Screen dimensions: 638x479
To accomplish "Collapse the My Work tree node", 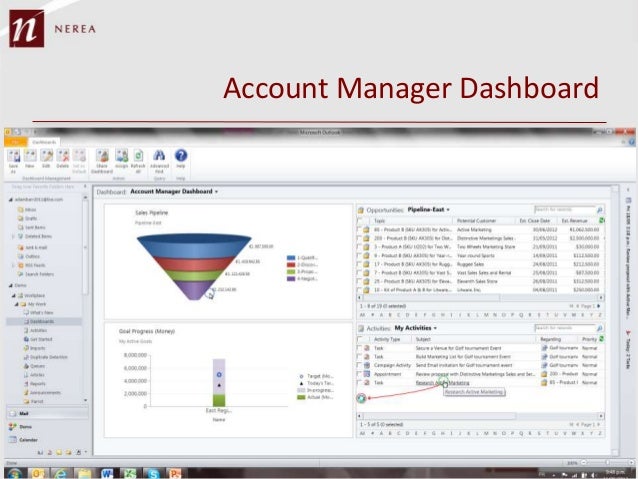I will click(17, 304).
